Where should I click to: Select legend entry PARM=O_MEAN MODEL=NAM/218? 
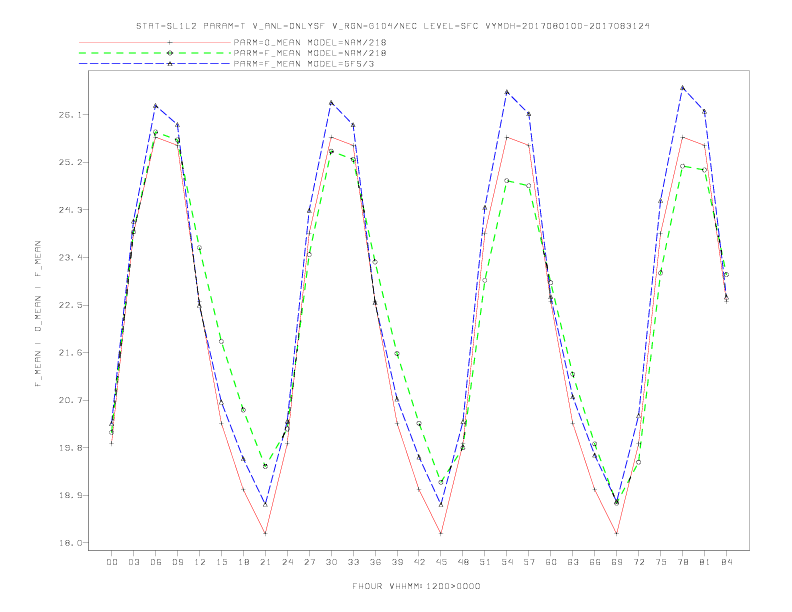pos(310,42)
